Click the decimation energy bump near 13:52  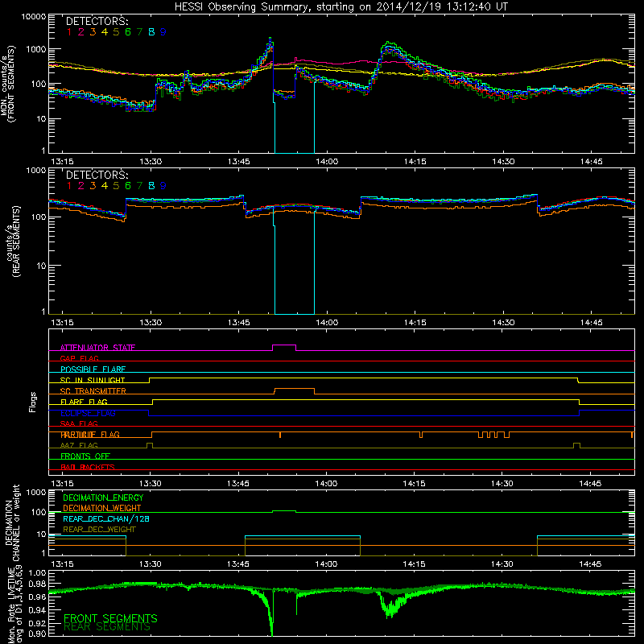[284, 511]
